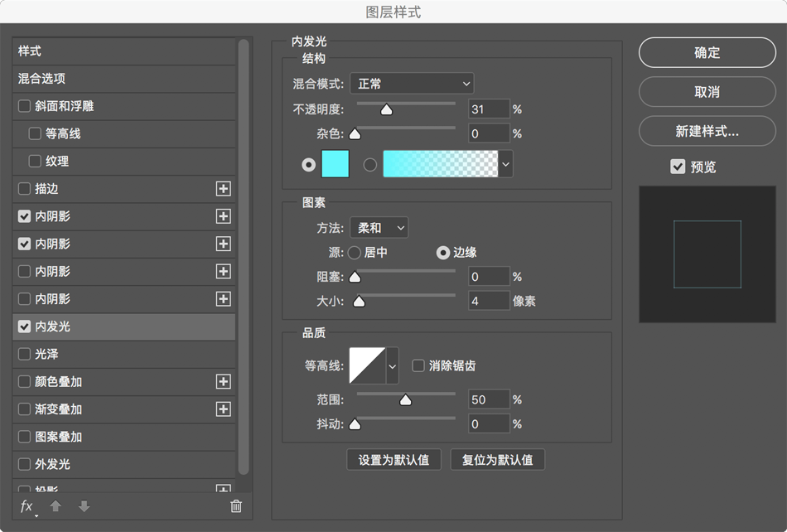Click 阻塞 slider handle
787x532 pixels.
(355, 277)
